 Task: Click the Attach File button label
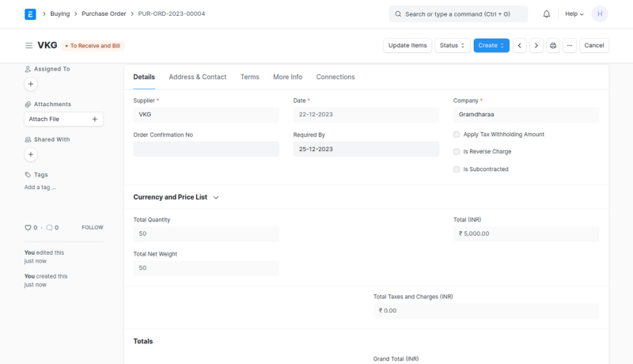pyautogui.click(x=44, y=119)
